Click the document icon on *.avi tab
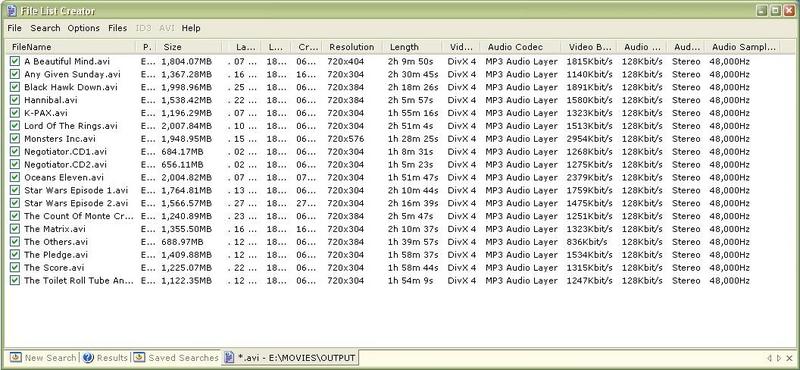 [x=230, y=357]
